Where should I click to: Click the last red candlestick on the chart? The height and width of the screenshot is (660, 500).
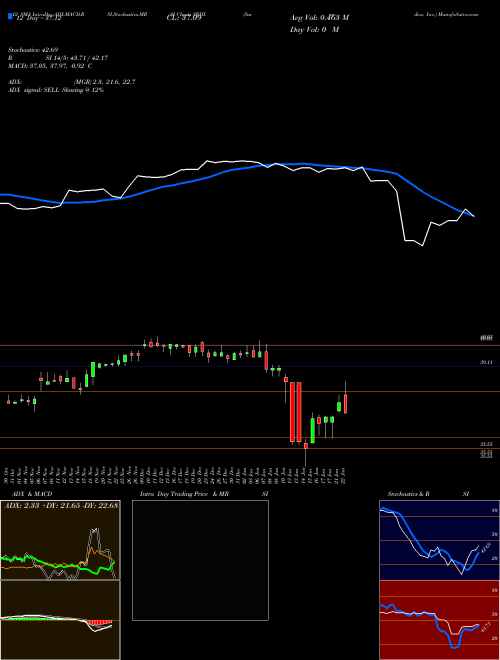coord(346,403)
